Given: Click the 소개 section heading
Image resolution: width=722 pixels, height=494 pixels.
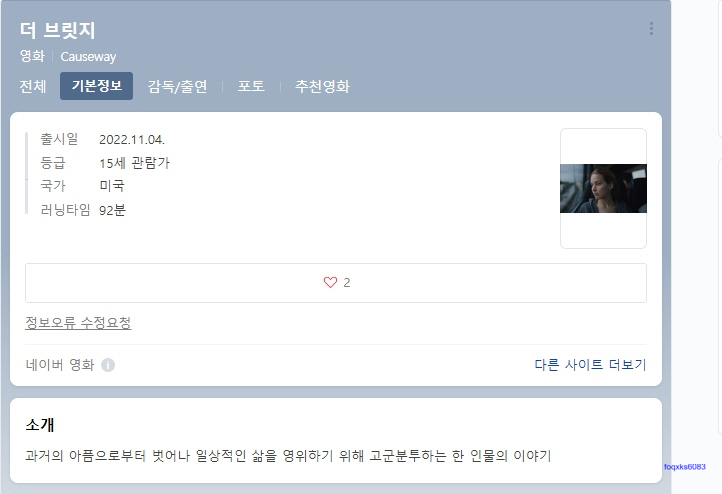Looking at the screenshot, I should click(40, 424).
